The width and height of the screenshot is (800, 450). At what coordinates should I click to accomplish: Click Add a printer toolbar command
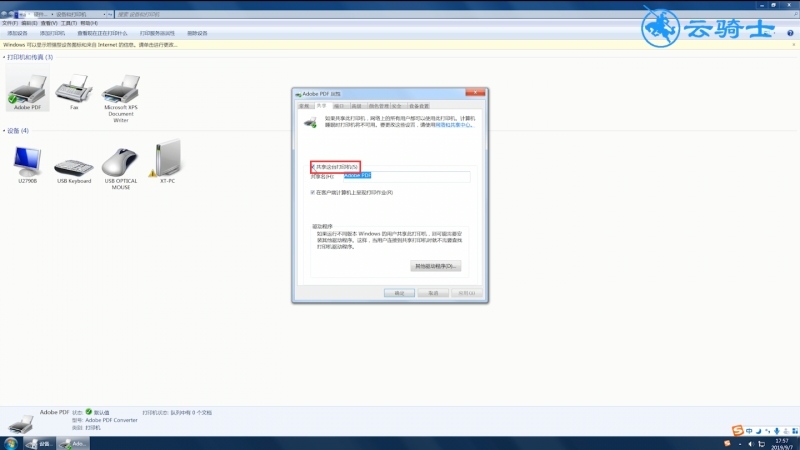click(53, 33)
